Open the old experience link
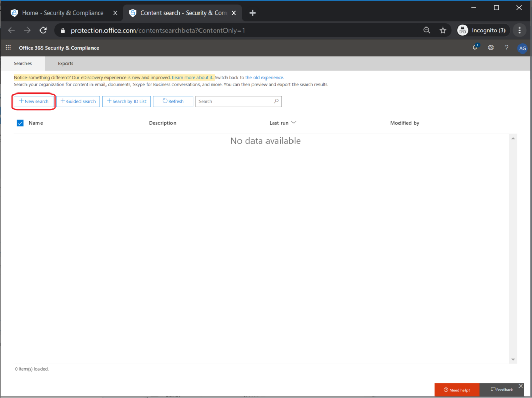The width and height of the screenshot is (532, 398). point(264,77)
